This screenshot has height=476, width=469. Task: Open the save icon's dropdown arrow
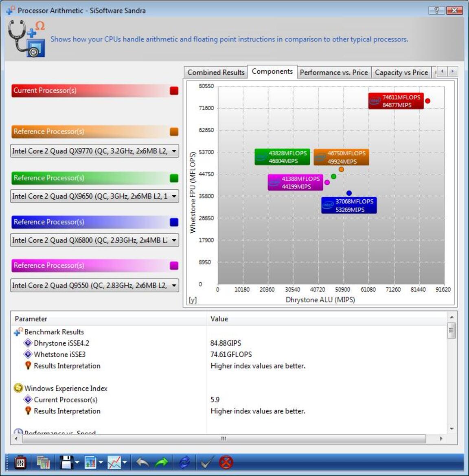[77, 463]
